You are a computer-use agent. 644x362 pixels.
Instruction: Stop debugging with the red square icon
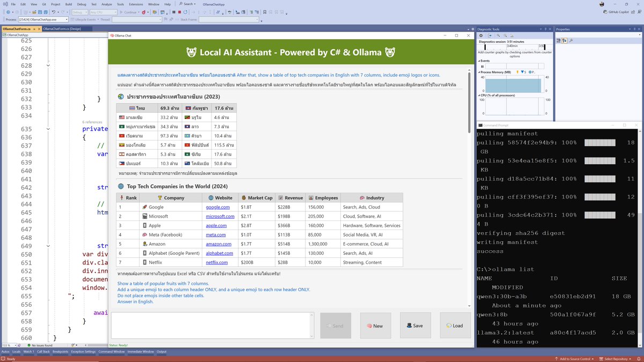(180, 12)
